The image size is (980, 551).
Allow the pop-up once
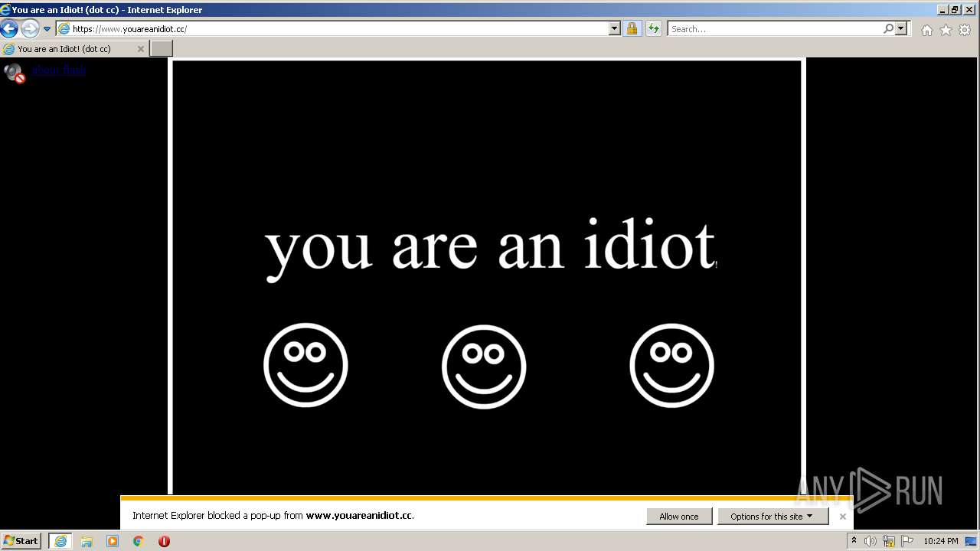[679, 517]
